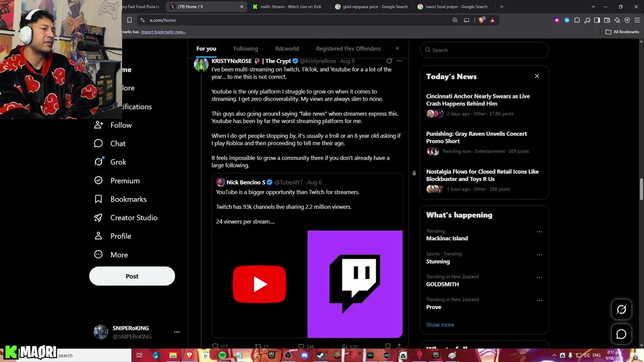Open Spotify from the taskbar

(x=222, y=355)
